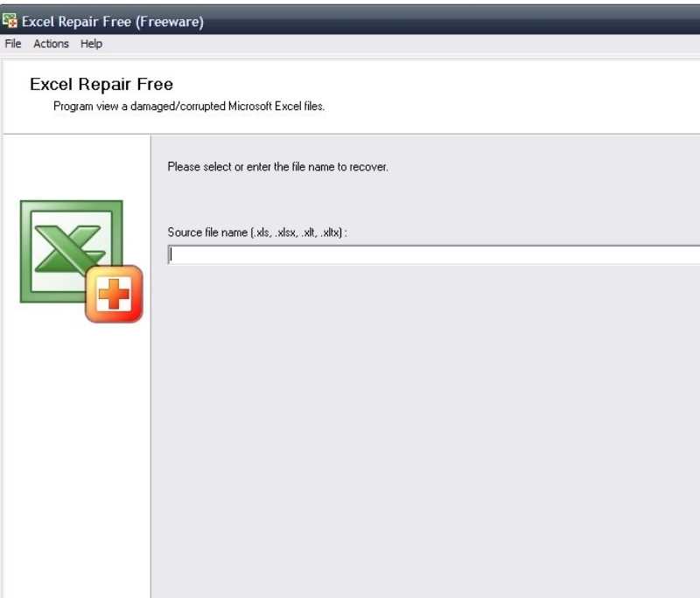Click the 'Source file name (.xls, .xlsx...)' label
This screenshot has height=598, width=700.
click(x=257, y=233)
